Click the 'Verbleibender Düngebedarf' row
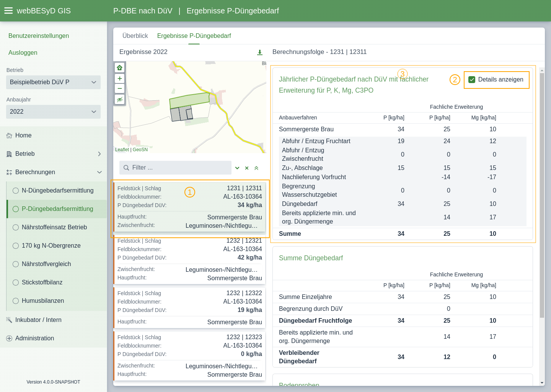This screenshot has width=551, height=392. pos(403,357)
